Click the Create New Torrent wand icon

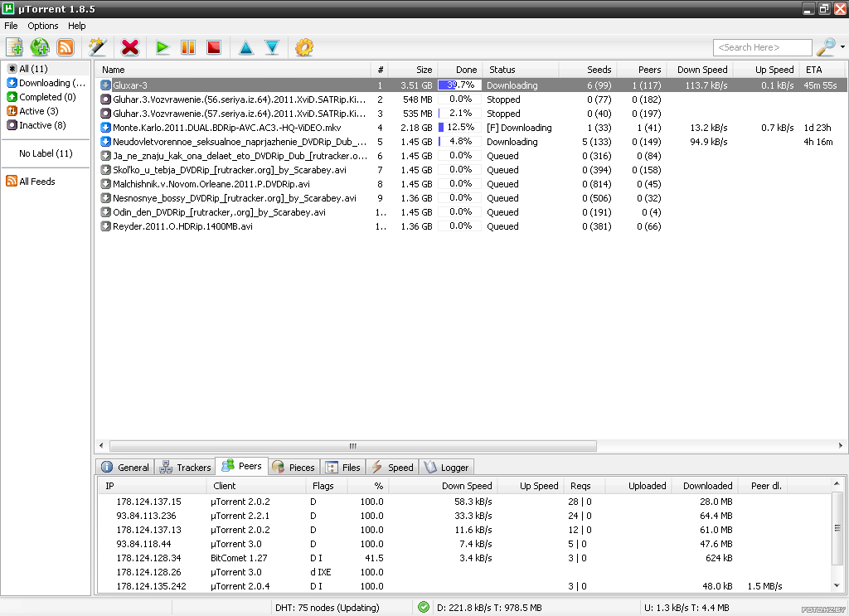(x=98, y=47)
